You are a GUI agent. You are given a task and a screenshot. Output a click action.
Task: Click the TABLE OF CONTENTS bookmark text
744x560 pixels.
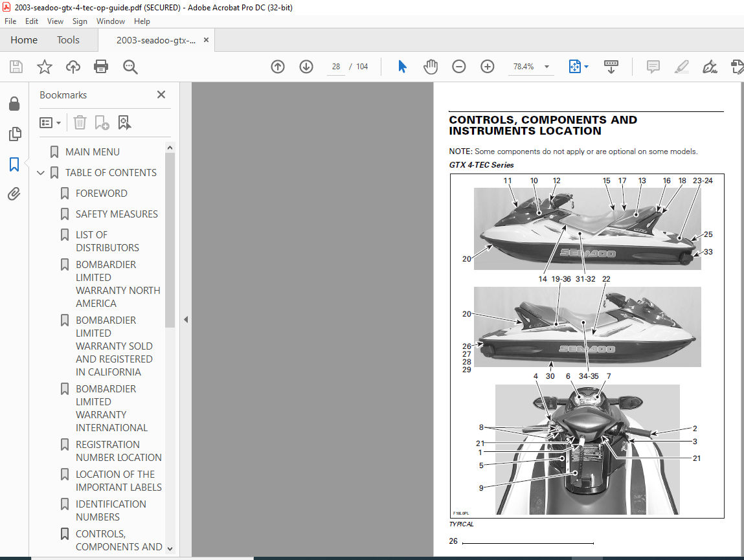(111, 173)
